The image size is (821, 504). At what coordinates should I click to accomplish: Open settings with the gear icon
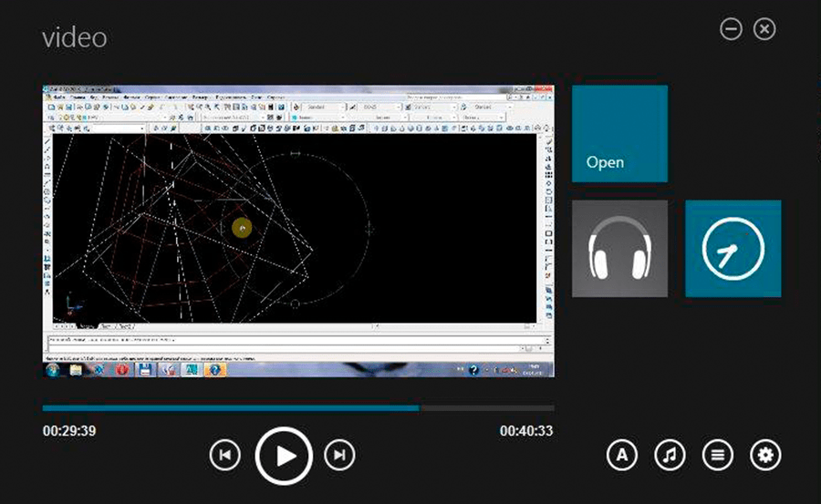click(764, 455)
